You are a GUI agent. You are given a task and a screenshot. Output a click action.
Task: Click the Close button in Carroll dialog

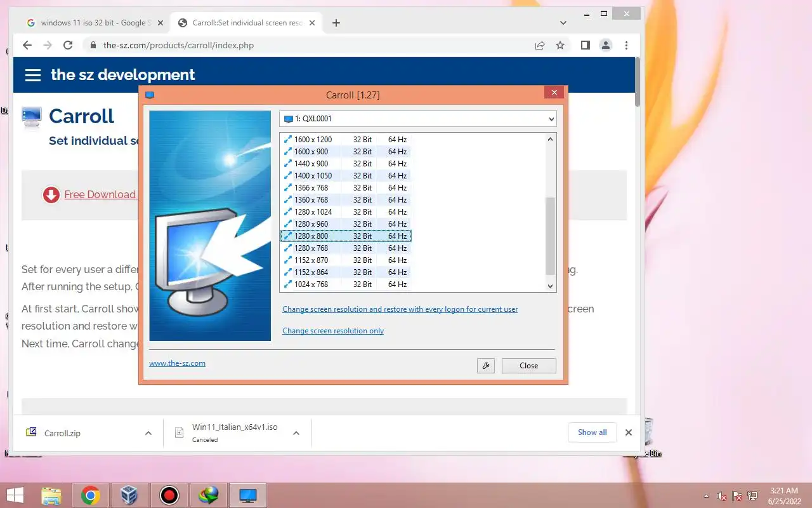528,366
